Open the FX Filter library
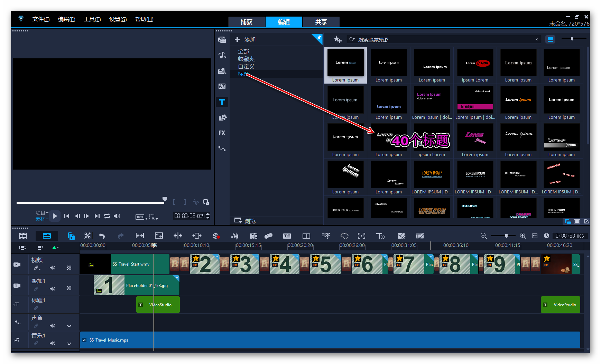This screenshot has height=364, width=601. point(222,133)
